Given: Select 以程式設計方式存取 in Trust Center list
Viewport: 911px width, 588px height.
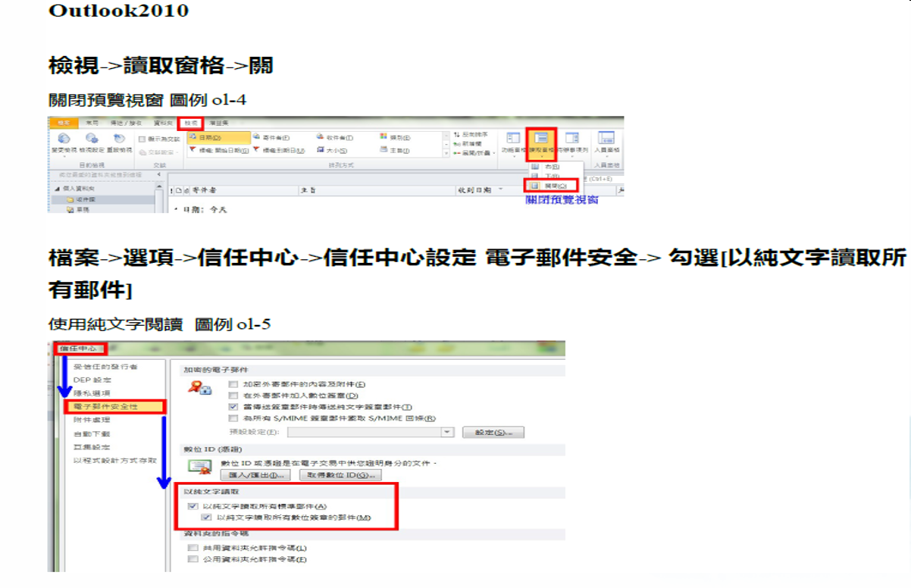Looking at the screenshot, I should click(115, 460).
